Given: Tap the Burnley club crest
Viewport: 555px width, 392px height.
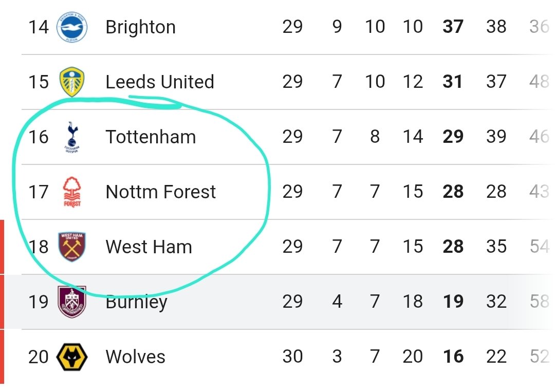Looking at the screenshot, I should [x=72, y=302].
